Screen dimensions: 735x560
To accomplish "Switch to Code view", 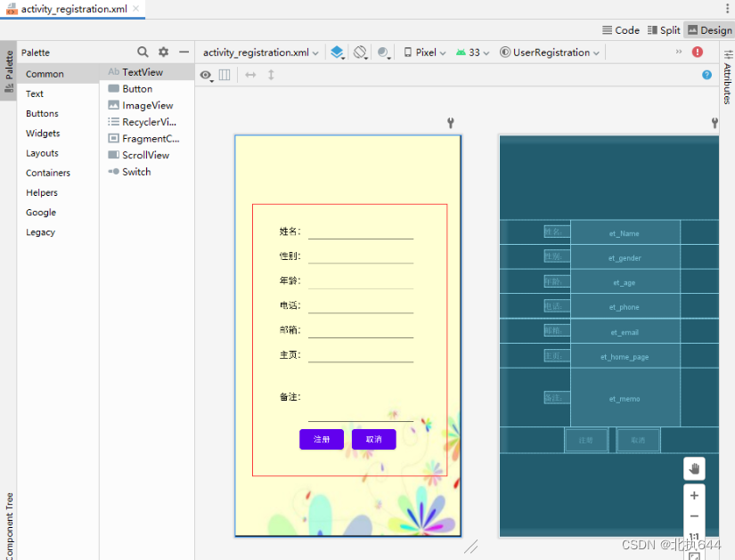I will click(x=621, y=30).
